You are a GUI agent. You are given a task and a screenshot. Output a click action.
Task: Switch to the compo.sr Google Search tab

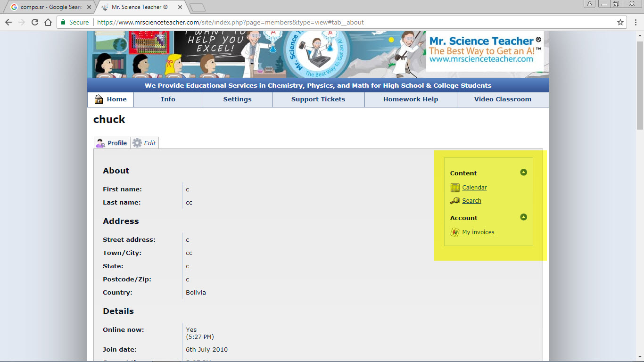(x=50, y=7)
